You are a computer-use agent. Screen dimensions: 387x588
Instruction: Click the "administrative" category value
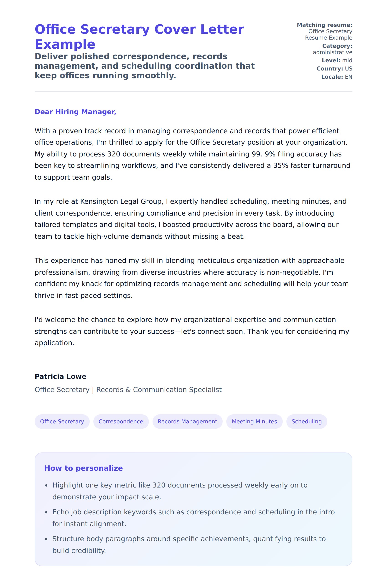332,52
